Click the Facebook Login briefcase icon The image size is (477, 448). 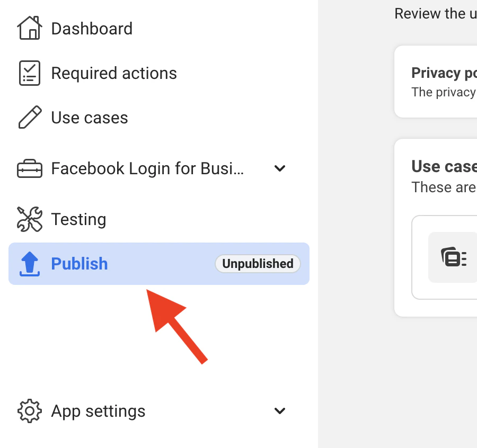29,168
